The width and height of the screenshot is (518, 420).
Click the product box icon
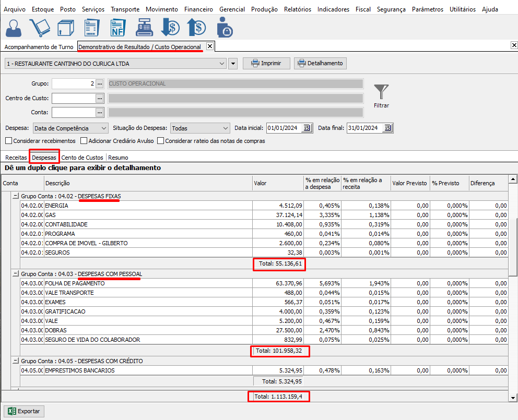point(65,28)
